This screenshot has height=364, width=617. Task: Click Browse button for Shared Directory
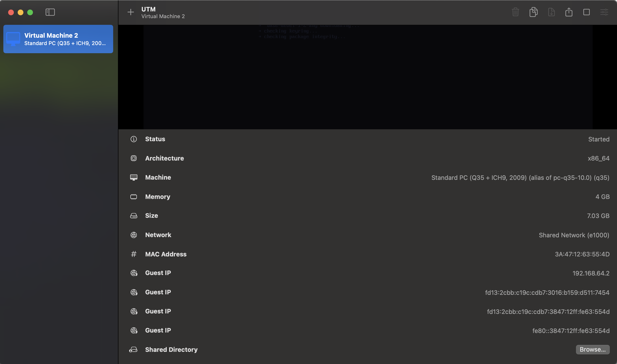pyautogui.click(x=592, y=349)
